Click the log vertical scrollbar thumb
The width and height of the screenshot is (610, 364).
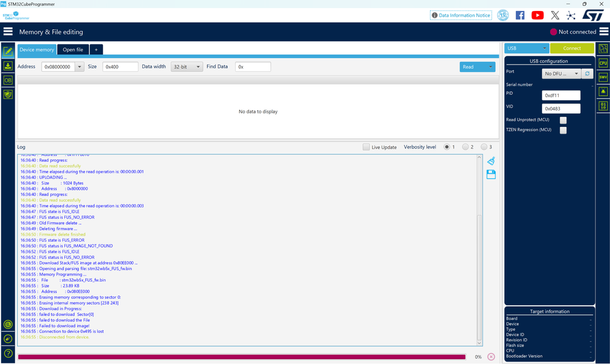479,277
